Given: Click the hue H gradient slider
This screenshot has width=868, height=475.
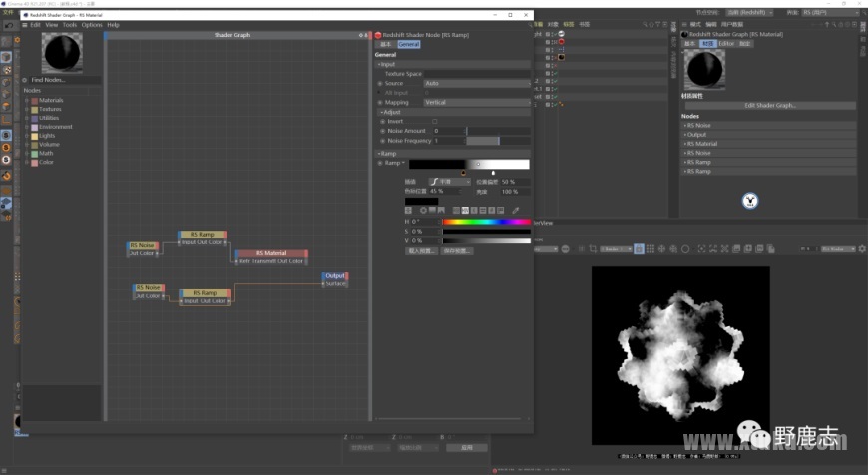Looking at the screenshot, I should (487, 222).
